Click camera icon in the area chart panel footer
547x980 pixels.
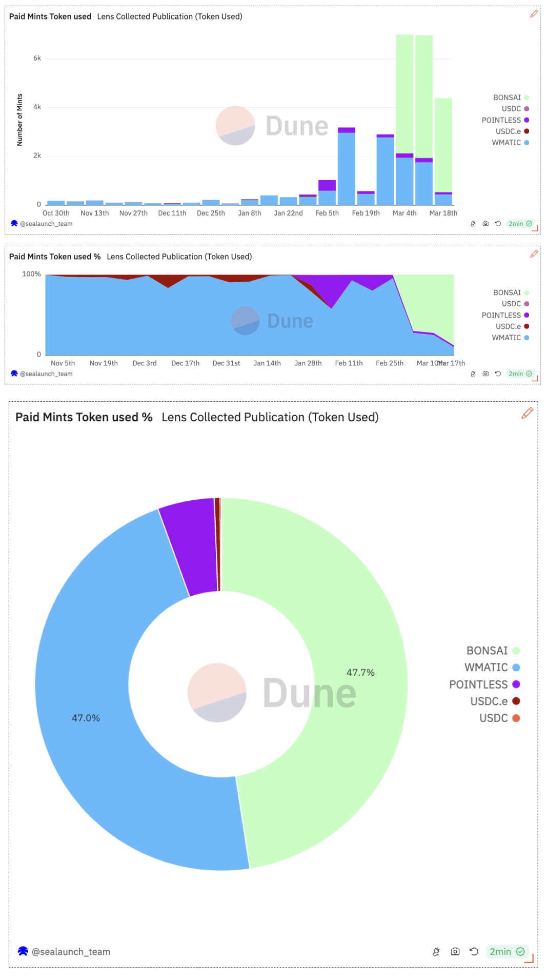[485, 374]
